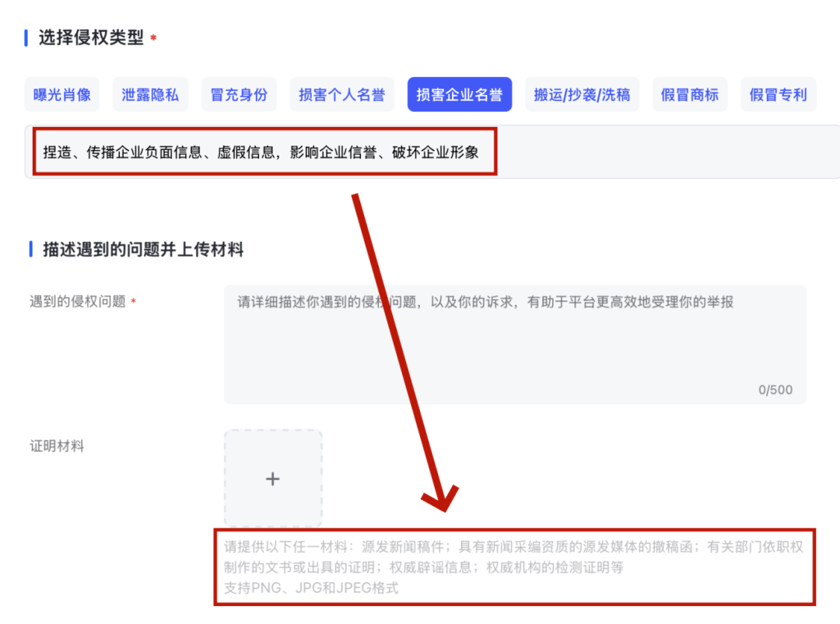Viewport: 840px width, 624px height.
Task: Pick the 假冒专利 infringement type
Action: pyautogui.click(x=778, y=95)
